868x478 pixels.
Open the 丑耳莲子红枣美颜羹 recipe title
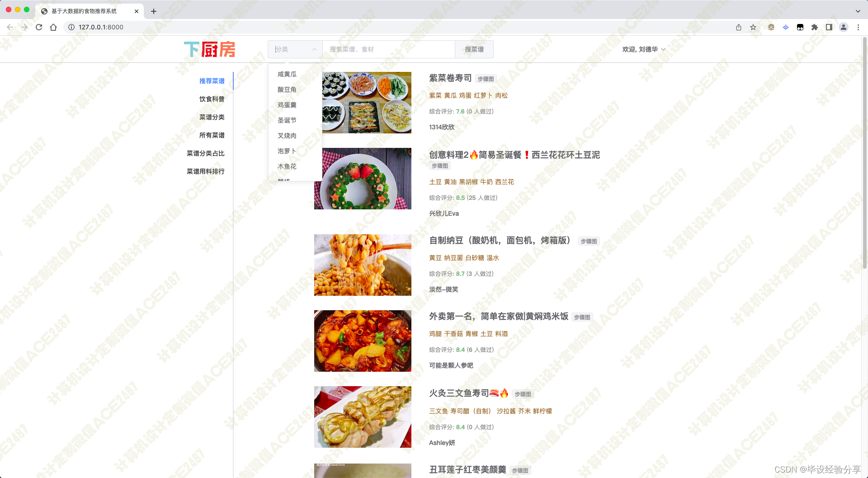(467, 470)
